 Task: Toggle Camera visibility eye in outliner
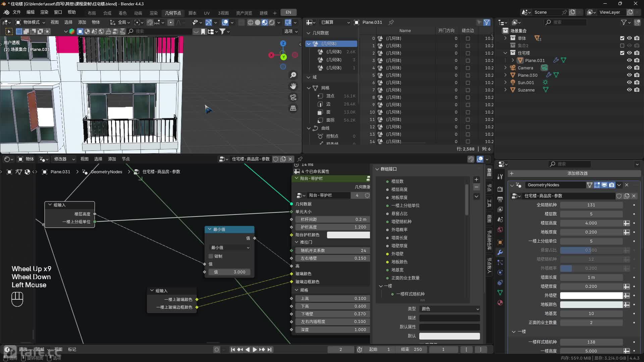click(x=629, y=68)
